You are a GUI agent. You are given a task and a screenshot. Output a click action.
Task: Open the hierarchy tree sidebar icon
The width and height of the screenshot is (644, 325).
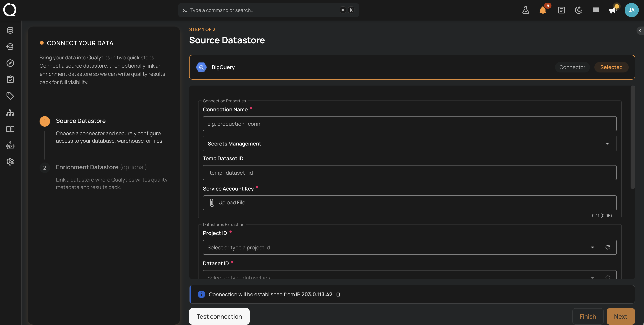[x=10, y=112]
